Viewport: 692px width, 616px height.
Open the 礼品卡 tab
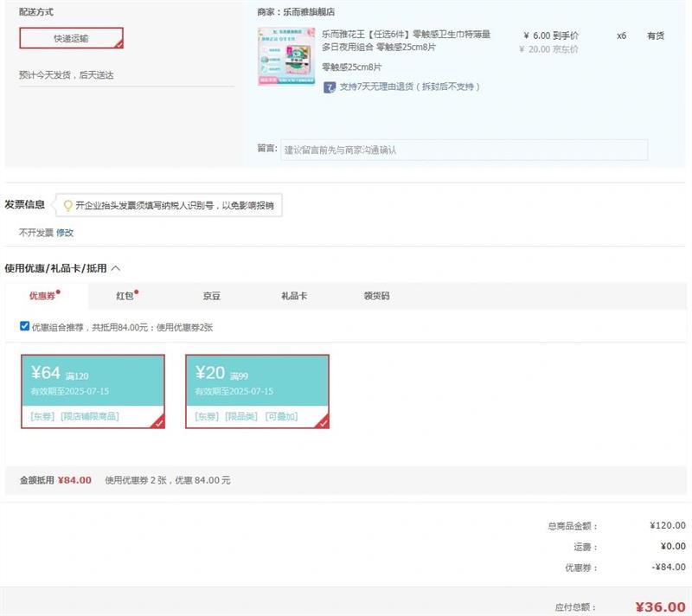(293, 296)
